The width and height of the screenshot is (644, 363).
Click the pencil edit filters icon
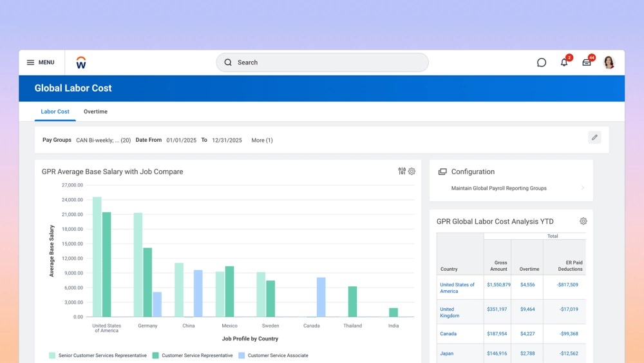click(x=594, y=137)
